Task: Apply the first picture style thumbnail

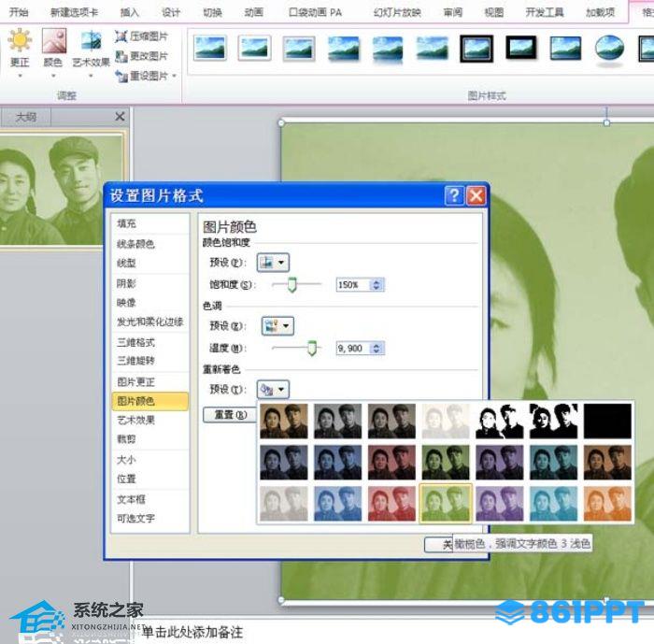Action: (x=210, y=48)
